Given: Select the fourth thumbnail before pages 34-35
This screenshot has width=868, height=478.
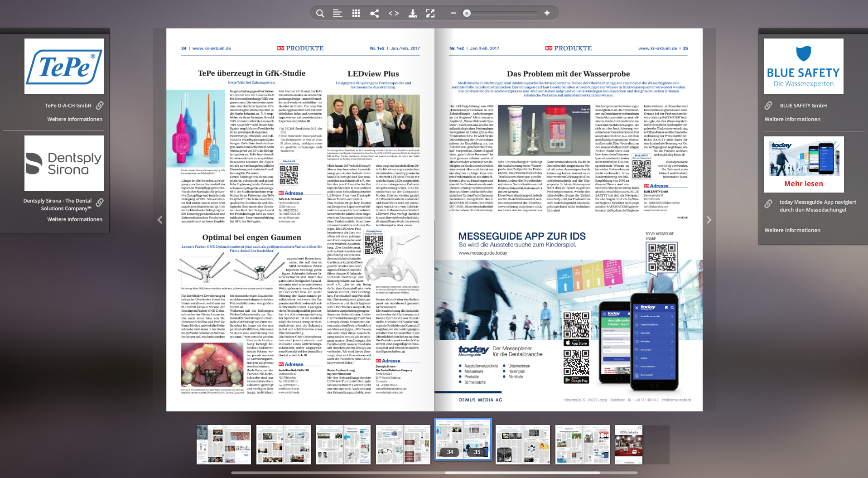Looking at the screenshot, I should 403,444.
